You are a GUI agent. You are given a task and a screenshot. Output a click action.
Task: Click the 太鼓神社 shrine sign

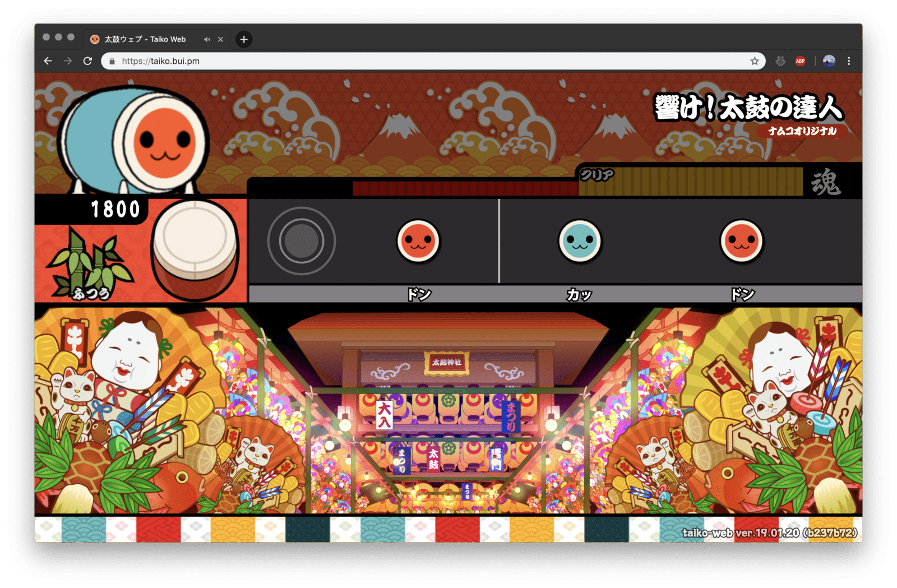[446, 363]
